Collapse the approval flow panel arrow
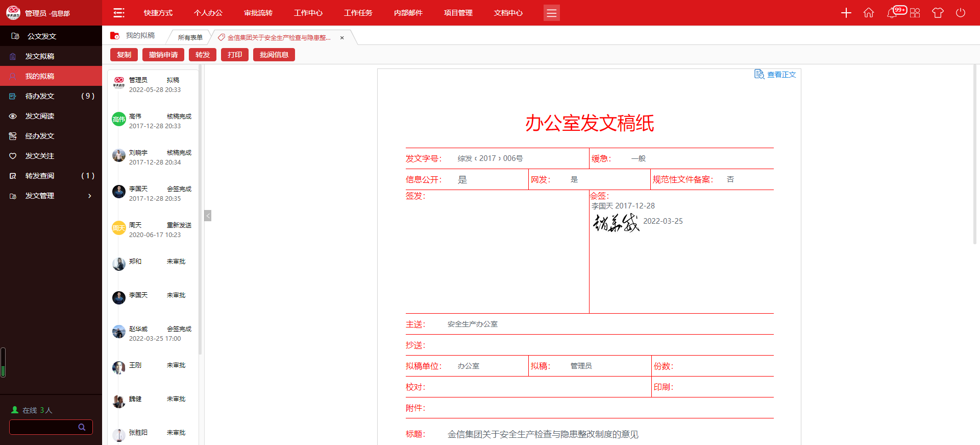Screen dimensions: 980x445 (x=208, y=216)
